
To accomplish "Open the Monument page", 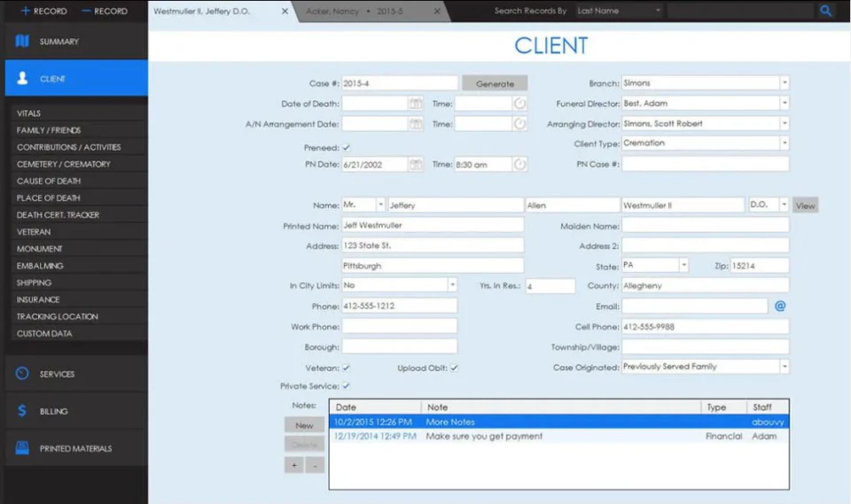I will (79, 249).
